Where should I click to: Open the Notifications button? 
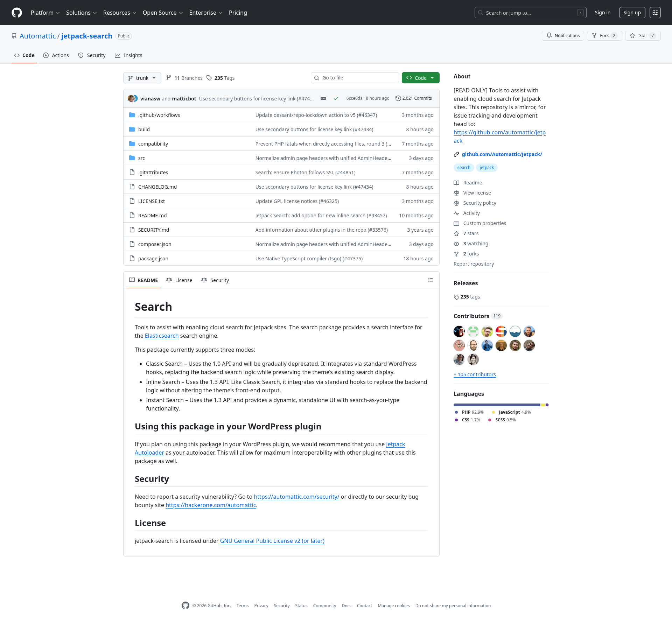pos(563,36)
